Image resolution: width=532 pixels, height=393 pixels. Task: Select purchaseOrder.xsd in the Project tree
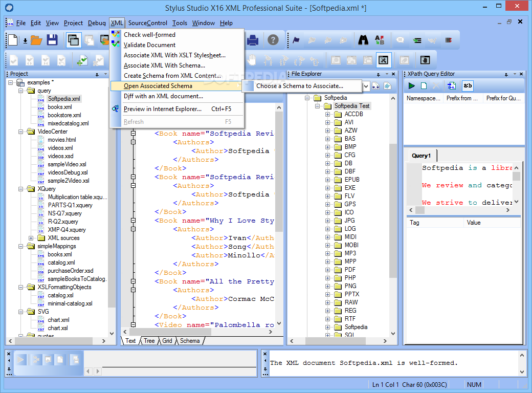pos(70,271)
